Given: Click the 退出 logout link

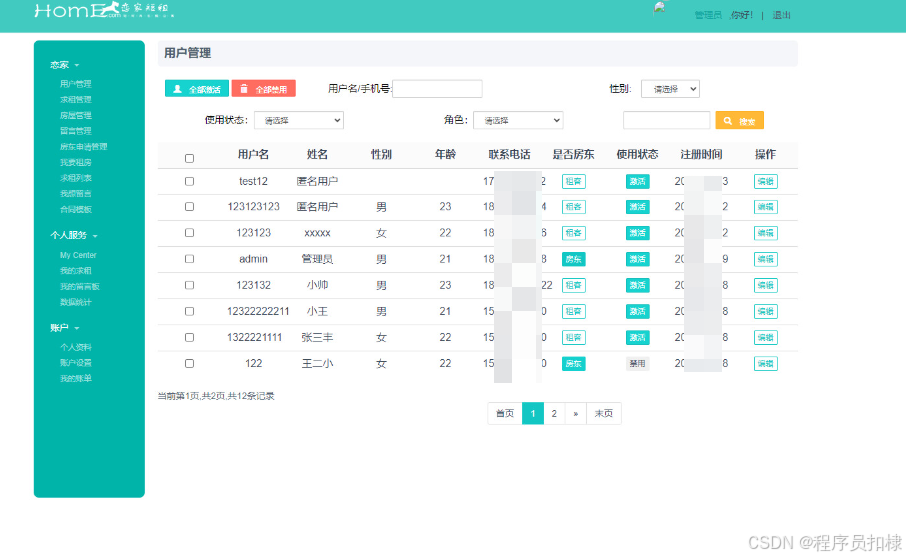Looking at the screenshot, I should click(781, 15).
